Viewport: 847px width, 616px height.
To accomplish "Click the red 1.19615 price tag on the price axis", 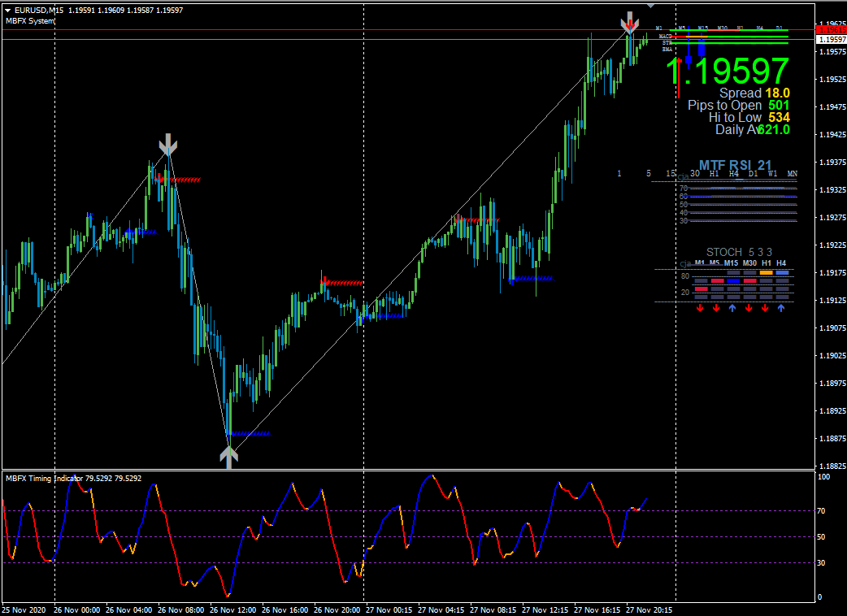I will 832,30.
